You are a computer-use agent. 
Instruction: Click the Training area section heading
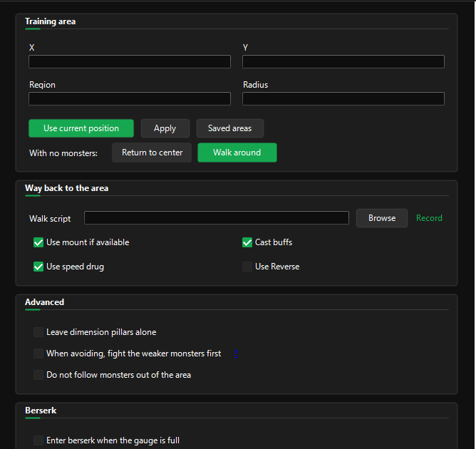(51, 21)
